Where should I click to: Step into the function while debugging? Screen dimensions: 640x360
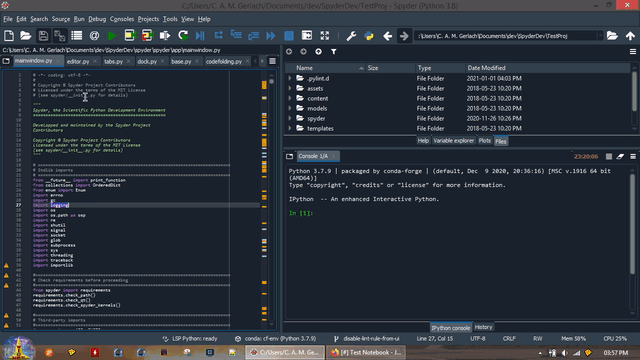[x=236, y=35]
